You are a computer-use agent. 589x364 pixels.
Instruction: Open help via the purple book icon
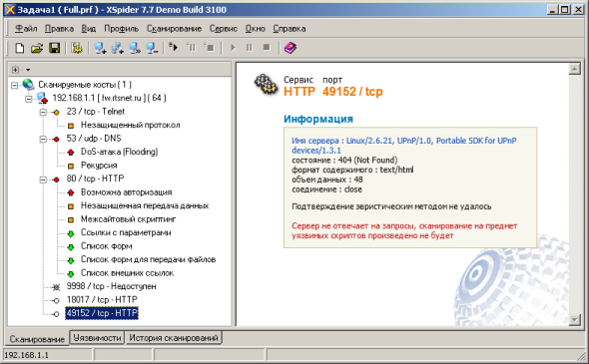click(290, 48)
